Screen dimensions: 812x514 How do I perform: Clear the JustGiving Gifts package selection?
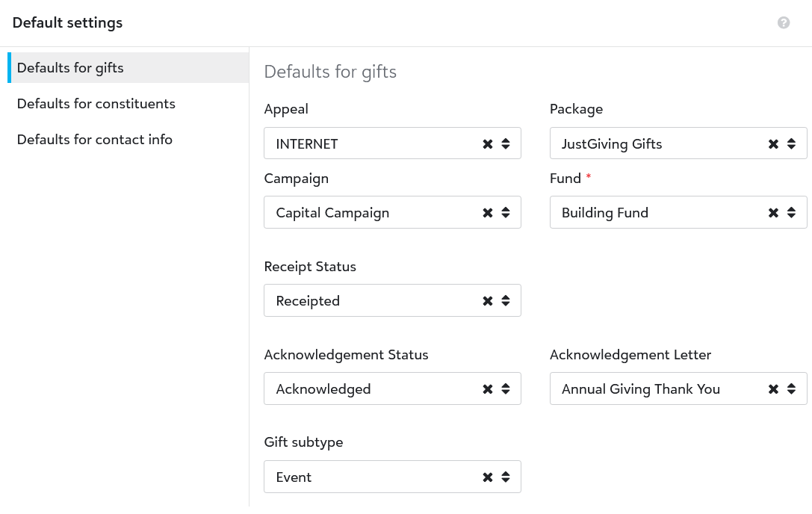774,144
